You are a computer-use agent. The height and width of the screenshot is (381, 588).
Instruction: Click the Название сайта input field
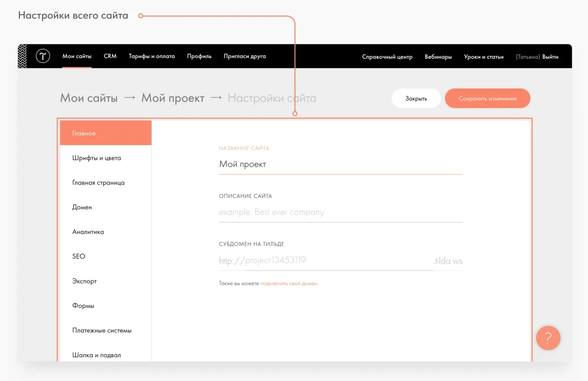point(340,165)
